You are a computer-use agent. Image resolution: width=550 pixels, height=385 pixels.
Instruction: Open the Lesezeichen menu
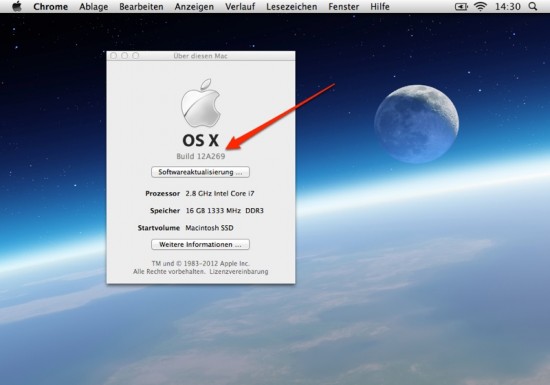click(291, 7)
